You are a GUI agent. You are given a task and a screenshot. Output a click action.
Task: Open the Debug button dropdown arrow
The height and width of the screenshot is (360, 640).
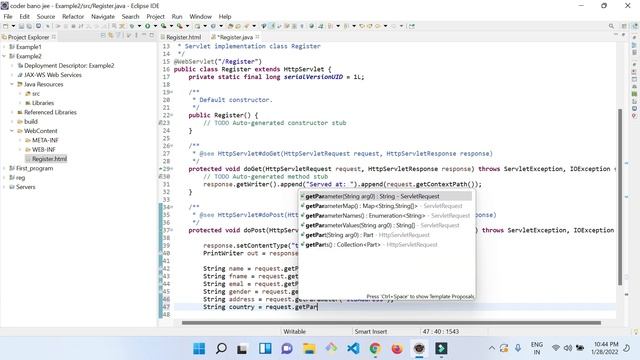pos(139,26)
